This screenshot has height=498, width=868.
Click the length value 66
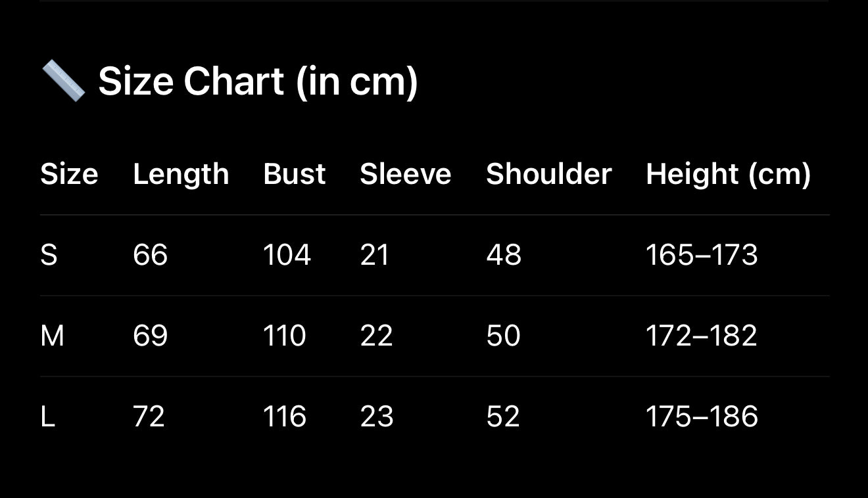(151, 255)
